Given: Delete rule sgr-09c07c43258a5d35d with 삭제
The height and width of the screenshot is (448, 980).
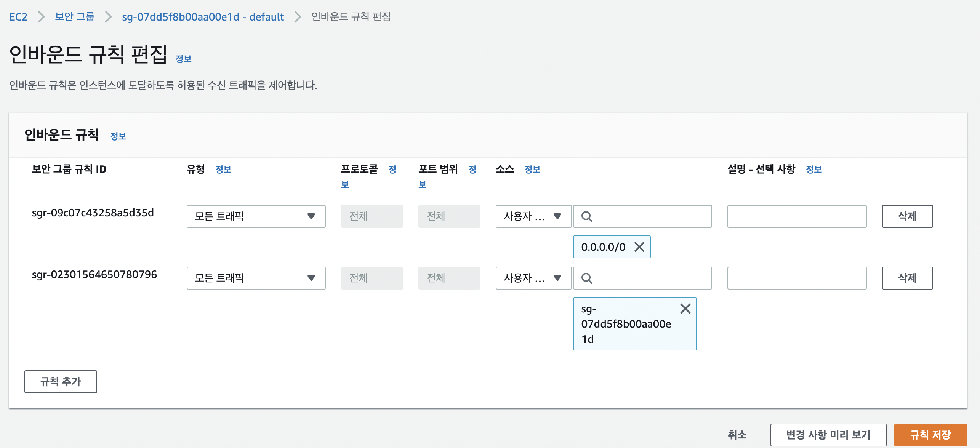Looking at the screenshot, I should tap(907, 216).
